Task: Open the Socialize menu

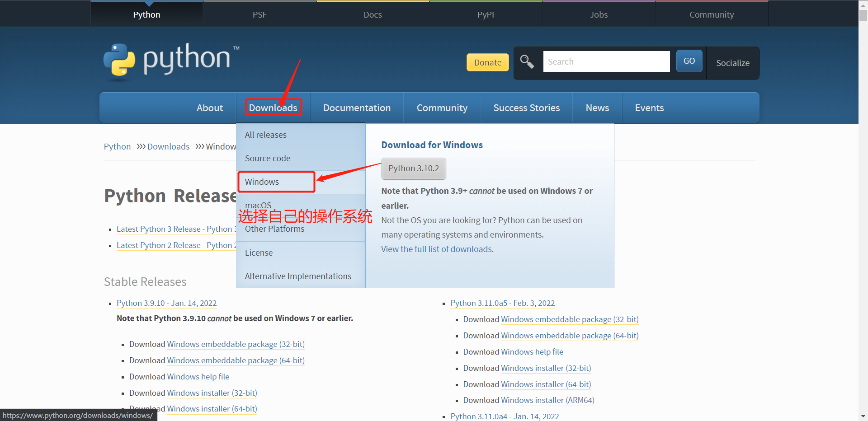Action: coord(733,63)
